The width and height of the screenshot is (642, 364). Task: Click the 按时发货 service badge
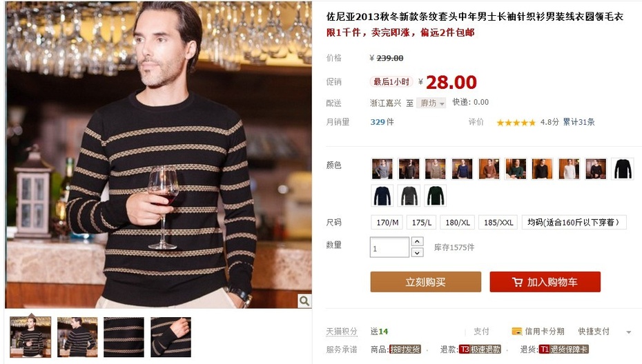click(405, 350)
